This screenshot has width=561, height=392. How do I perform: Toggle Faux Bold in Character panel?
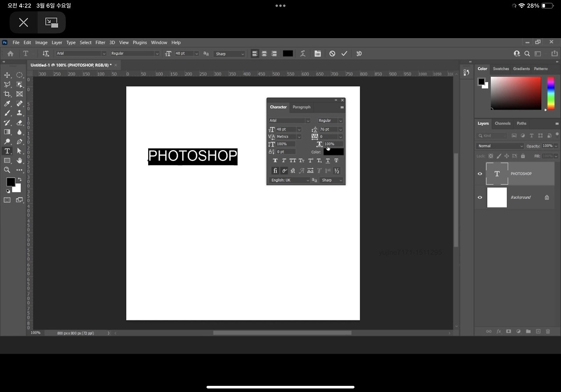pyautogui.click(x=275, y=160)
